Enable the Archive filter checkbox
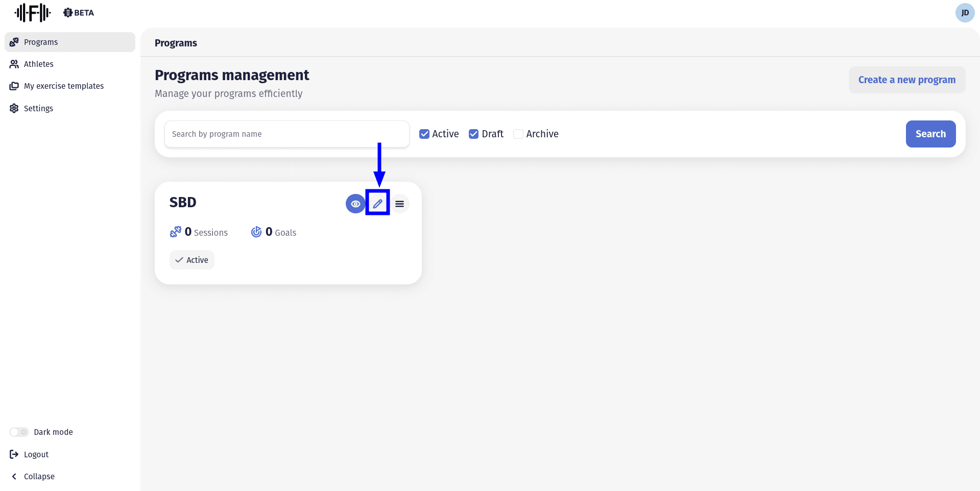This screenshot has height=491, width=980. coord(518,134)
